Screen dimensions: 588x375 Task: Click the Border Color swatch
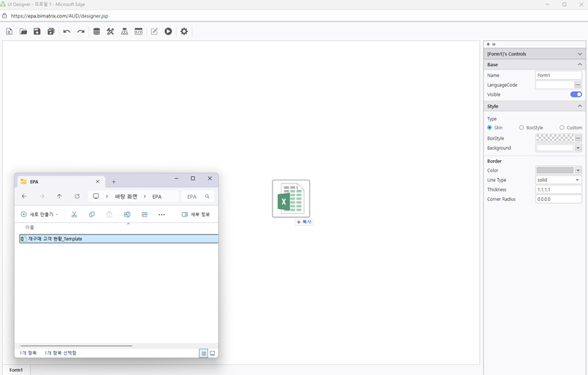pos(554,170)
